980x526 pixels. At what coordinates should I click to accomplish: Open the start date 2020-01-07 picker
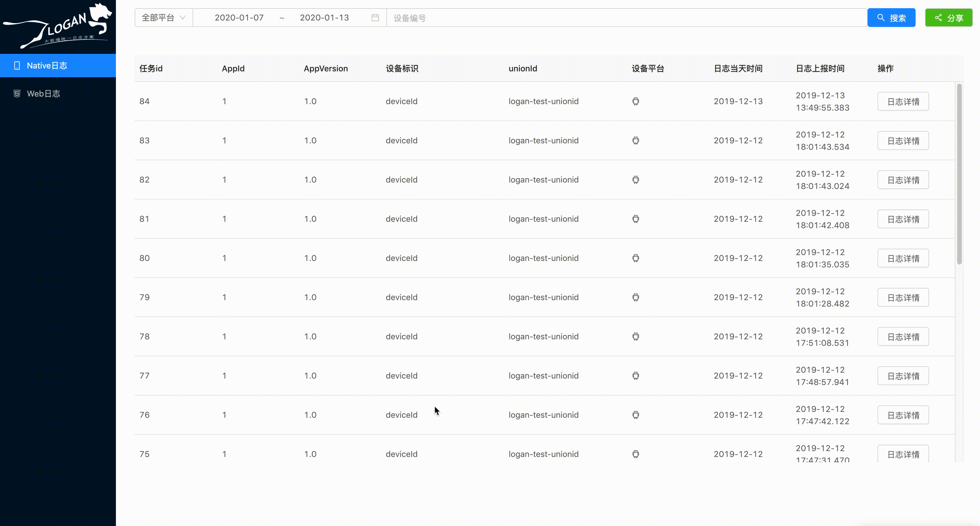[x=239, y=18]
